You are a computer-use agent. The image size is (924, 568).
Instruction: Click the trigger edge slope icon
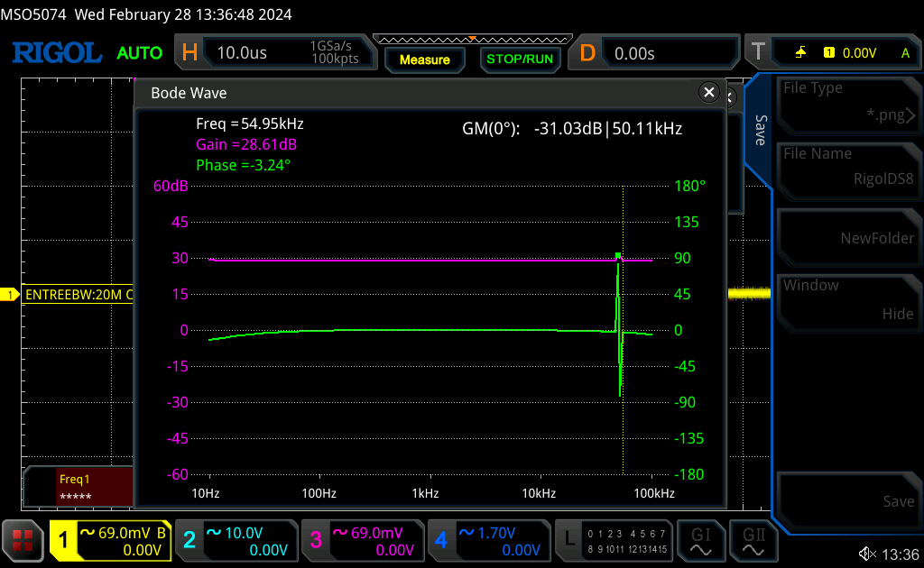click(x=801, y=53)
